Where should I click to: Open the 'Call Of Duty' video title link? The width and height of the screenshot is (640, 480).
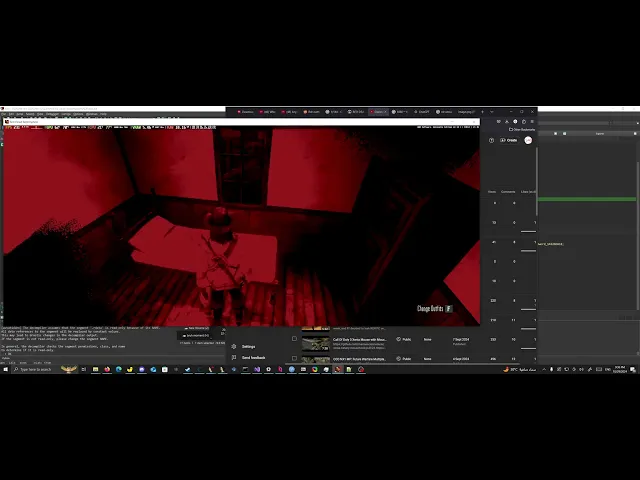[360, 340]
